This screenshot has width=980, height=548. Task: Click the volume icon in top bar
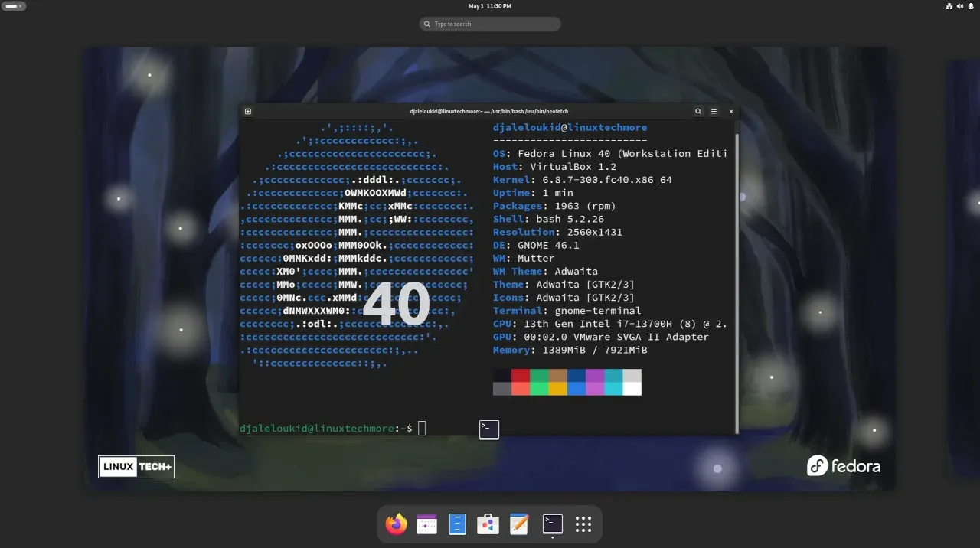point(959,6)
